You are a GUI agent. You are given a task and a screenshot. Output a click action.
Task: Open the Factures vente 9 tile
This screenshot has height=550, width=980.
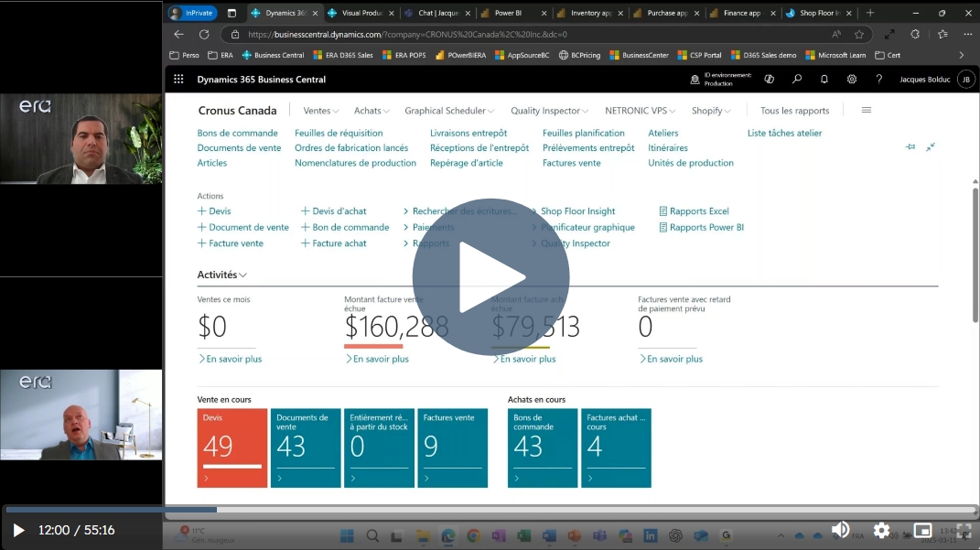453,448
